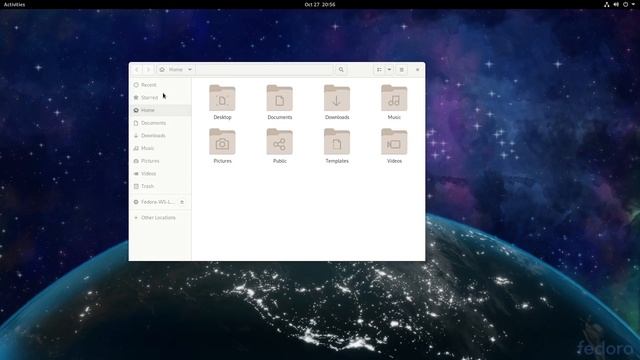640x360 pixels.
Task: Open network status icon in top bar
Action: pyautogui.click(x=607, y=4)
